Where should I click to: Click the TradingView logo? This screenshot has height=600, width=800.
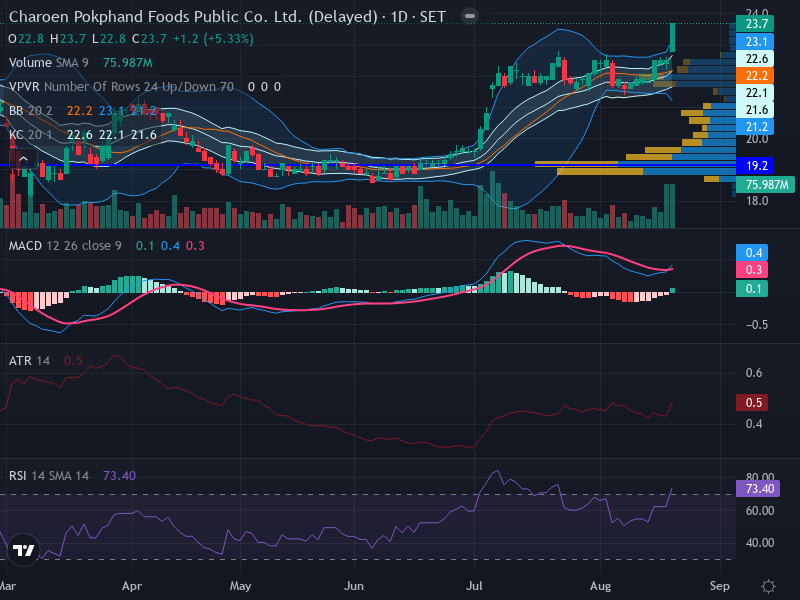[x=23, y=550]
